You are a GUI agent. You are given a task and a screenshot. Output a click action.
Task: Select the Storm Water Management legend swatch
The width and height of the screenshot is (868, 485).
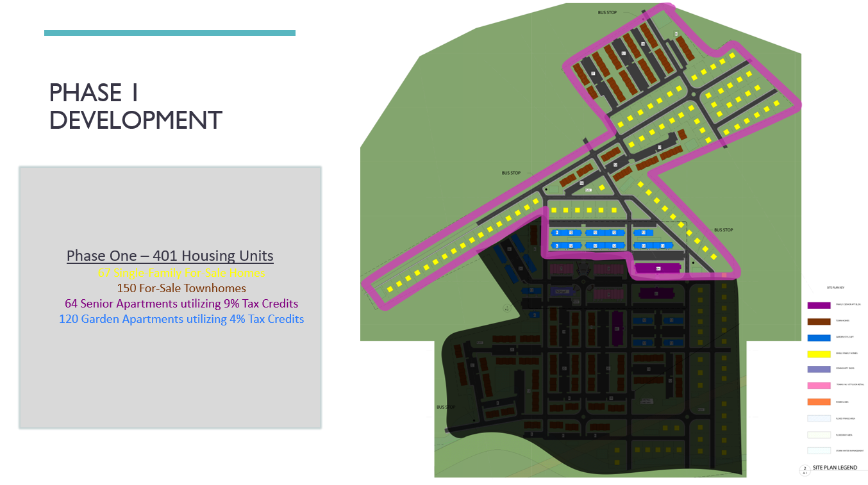818,450
